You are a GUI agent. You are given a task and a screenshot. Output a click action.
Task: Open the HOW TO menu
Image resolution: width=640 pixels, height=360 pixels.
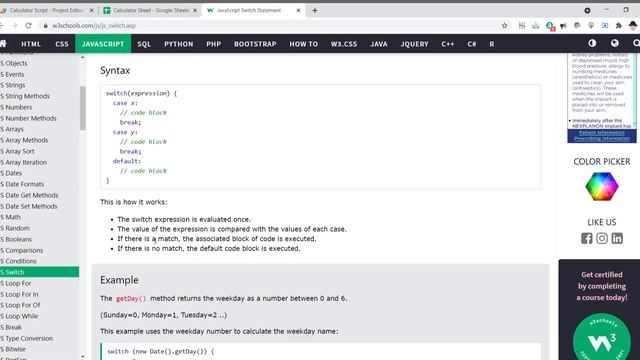(304, 44)
